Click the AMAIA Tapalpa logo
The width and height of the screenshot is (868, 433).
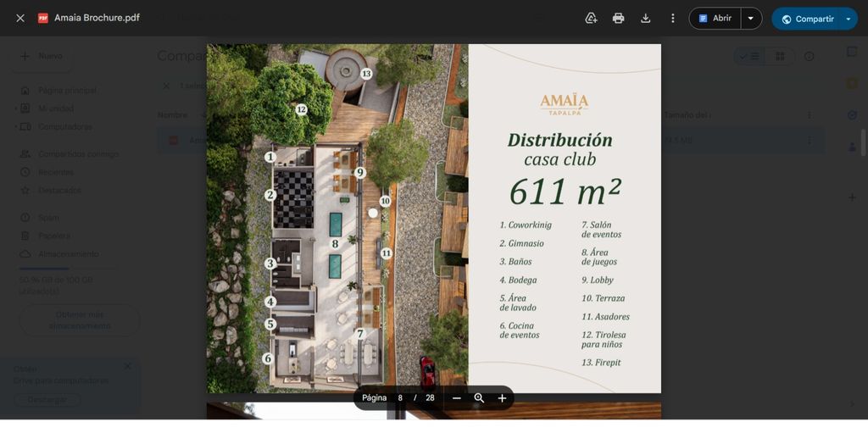point(564,104)
